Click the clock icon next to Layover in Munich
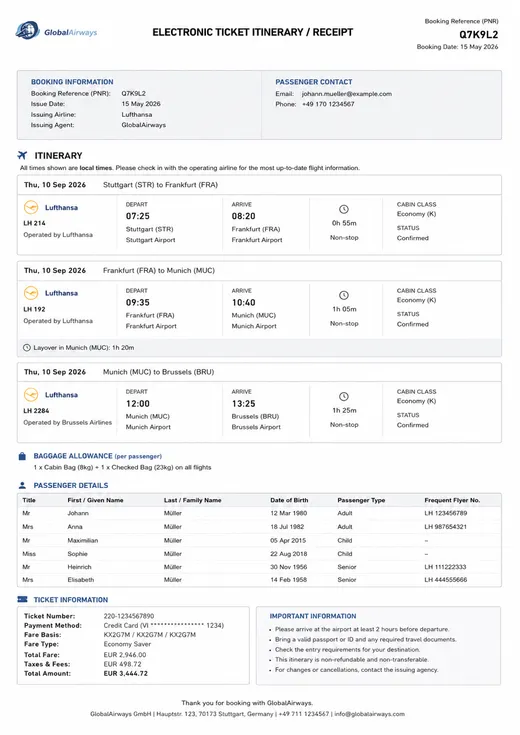The image size is (520, 735). click(27, 348)
